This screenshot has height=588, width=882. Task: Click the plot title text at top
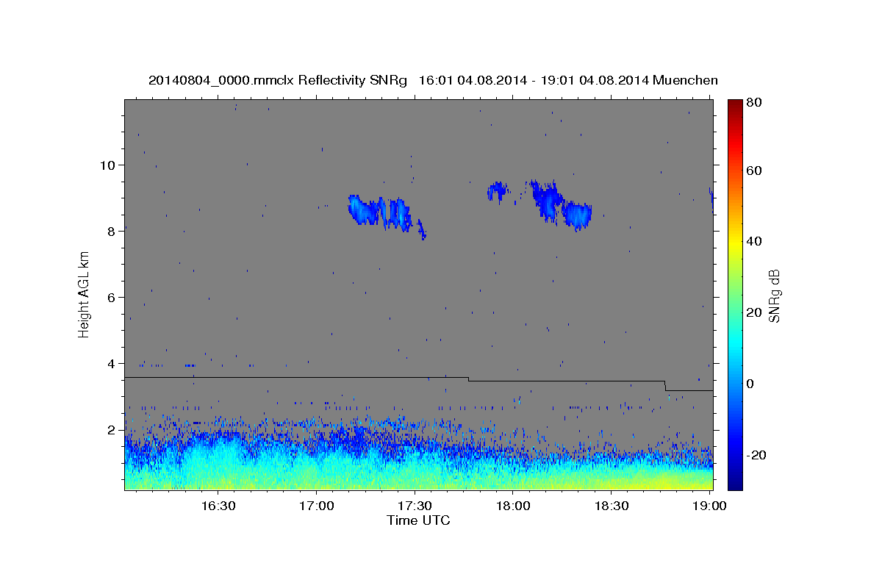pyautogui.click(x=433, y=80)
